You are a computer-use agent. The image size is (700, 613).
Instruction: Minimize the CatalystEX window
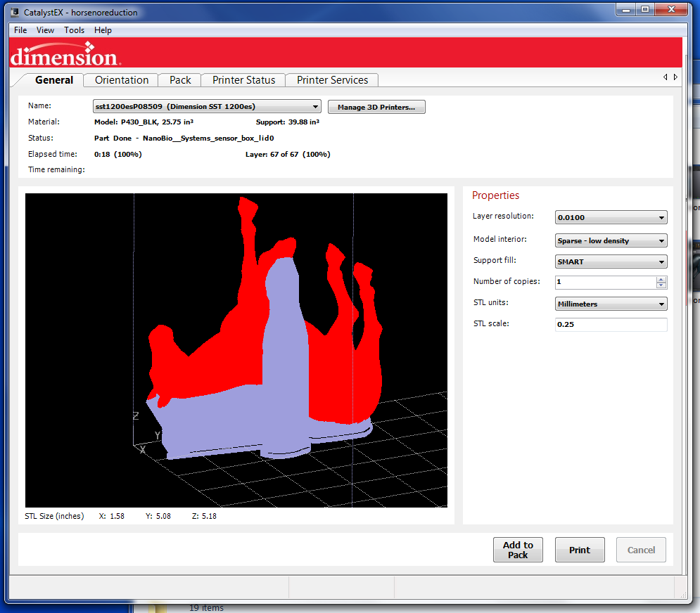(626, 9)
